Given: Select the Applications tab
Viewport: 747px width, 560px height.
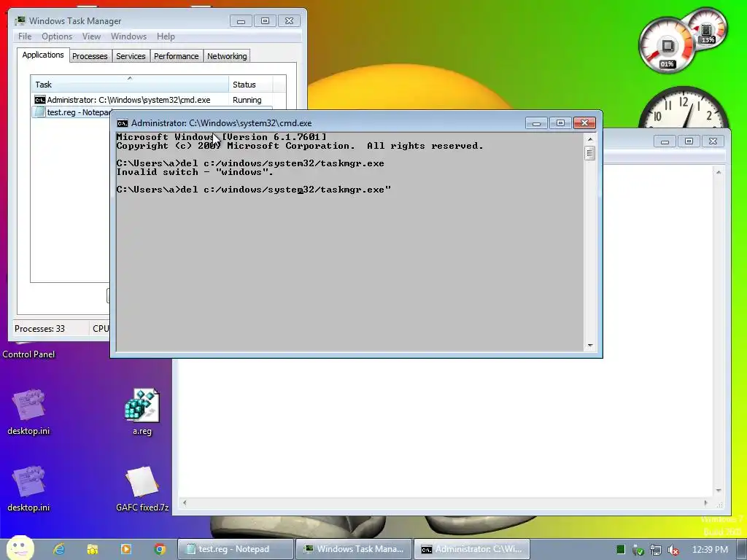Looking at the screenshot, I should 43,55.
